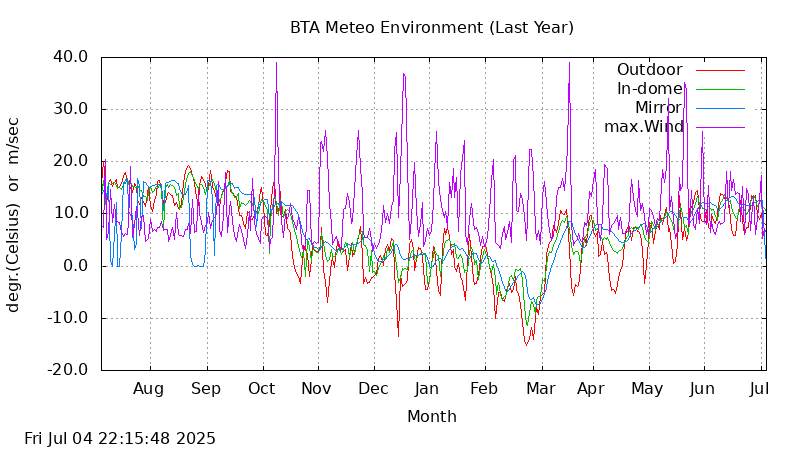
Task: Click the red Outdoor legend line sample
Action: (720, 70)
